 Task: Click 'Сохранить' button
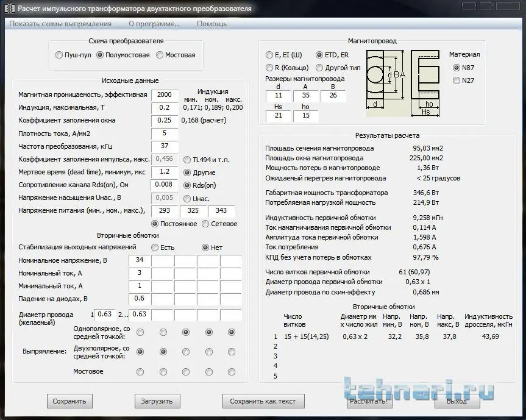[x=69, y=401]
